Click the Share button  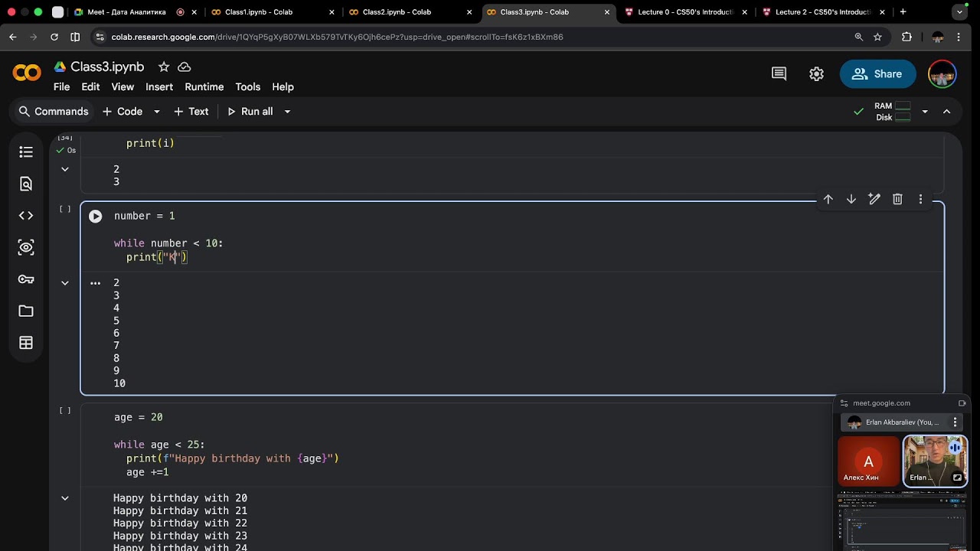click(x=877, y=73)
